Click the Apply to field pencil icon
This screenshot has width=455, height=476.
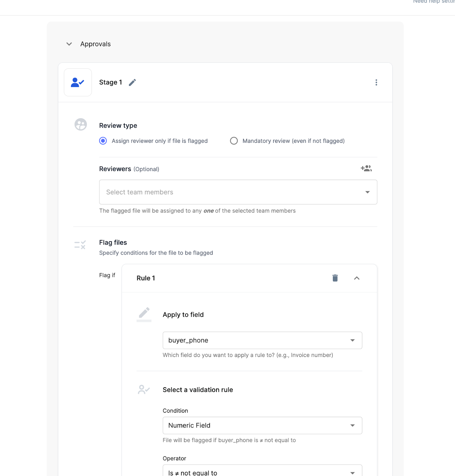(144, 314)
